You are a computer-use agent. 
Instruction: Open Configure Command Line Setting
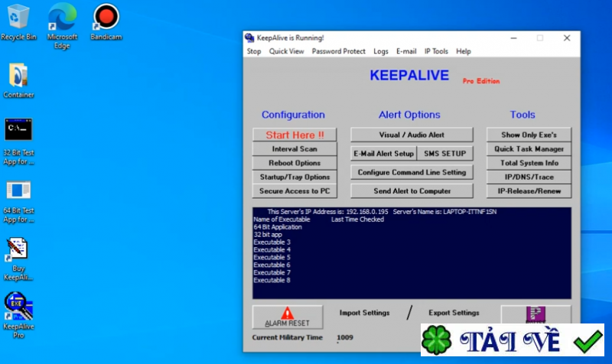point(412,172)
